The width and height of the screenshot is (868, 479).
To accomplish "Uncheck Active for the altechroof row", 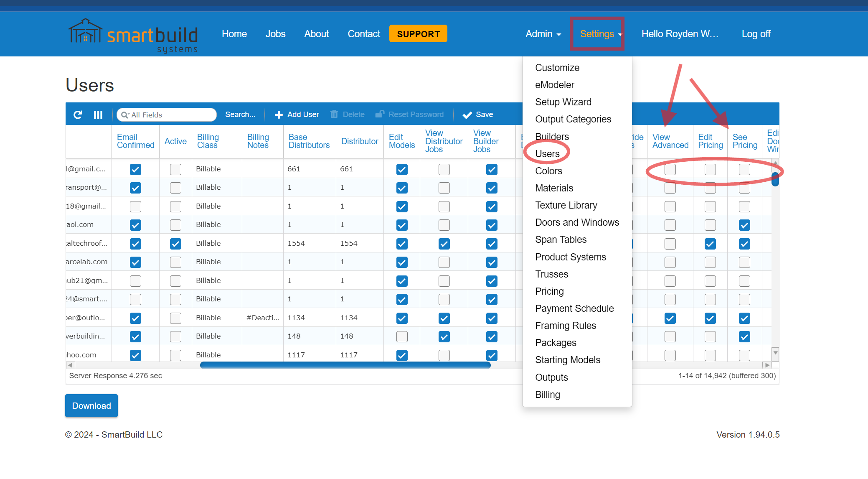I will tap(175, 244).
